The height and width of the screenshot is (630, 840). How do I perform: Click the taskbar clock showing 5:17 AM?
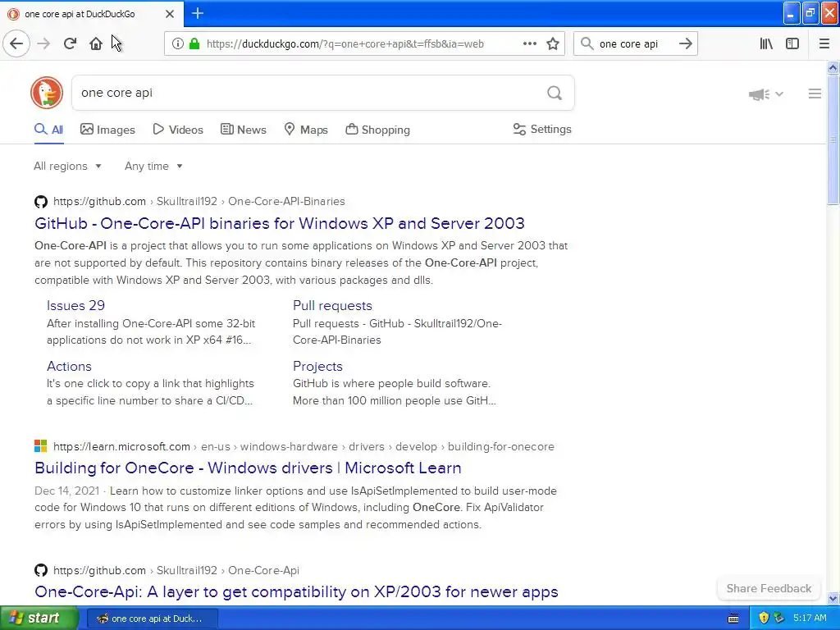tap(810, 619)
